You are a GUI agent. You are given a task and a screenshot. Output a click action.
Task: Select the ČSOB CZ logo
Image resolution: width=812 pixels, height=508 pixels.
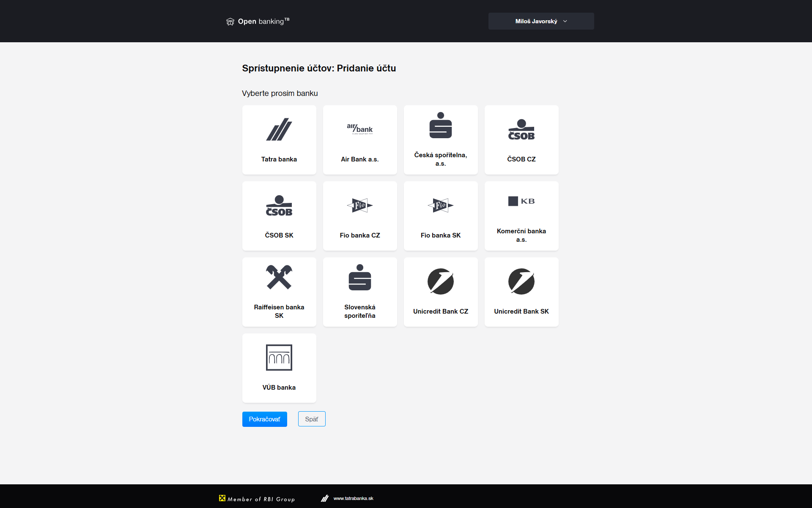[521, 129]
